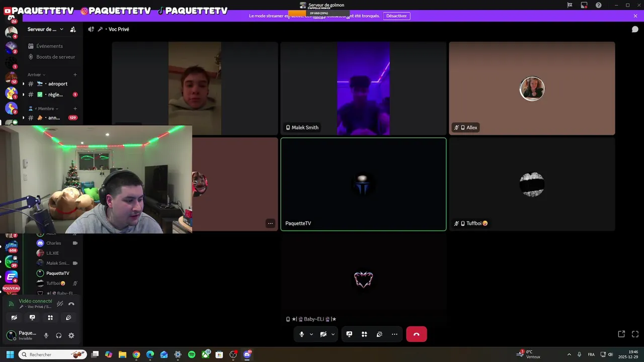Image resolution: width=644 pixels, height=362 pixels.
Task: Select LILXIE in voice member list
Action: tap(57, 253)
